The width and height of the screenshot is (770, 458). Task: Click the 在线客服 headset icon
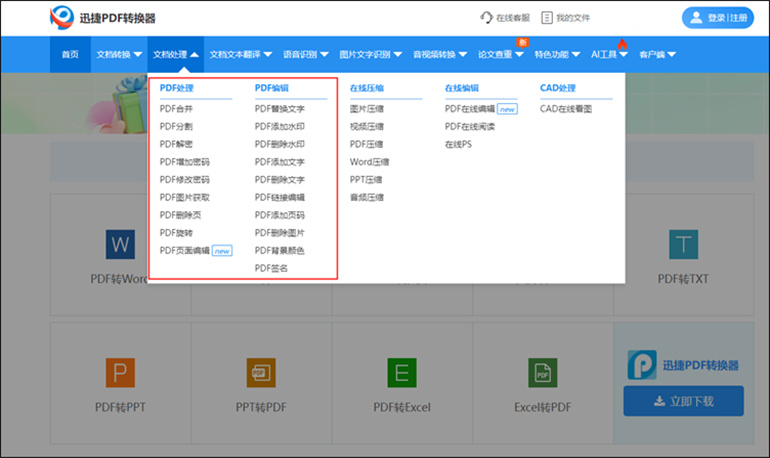[x=486, y=18]
